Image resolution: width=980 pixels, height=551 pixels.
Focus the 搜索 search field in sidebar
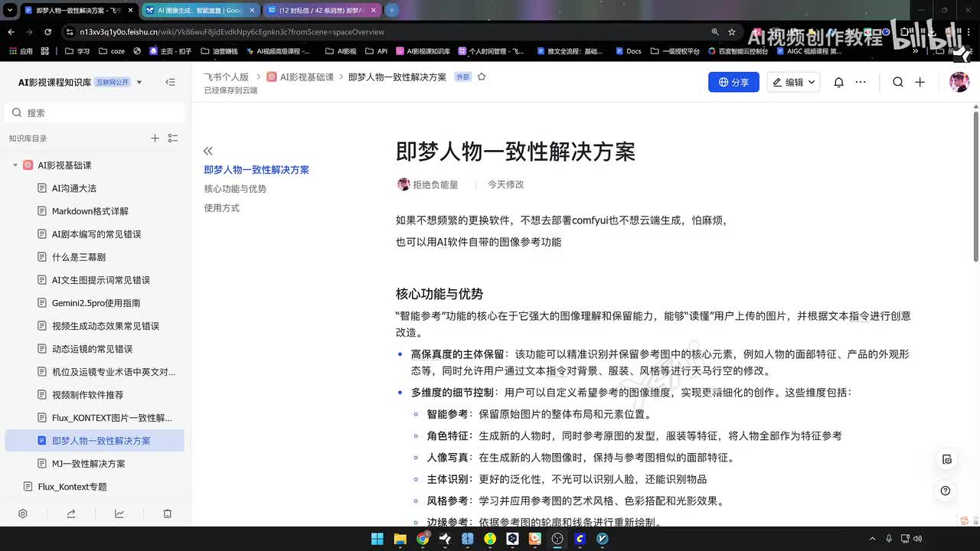pyautogui.click(x=95, y=112)
